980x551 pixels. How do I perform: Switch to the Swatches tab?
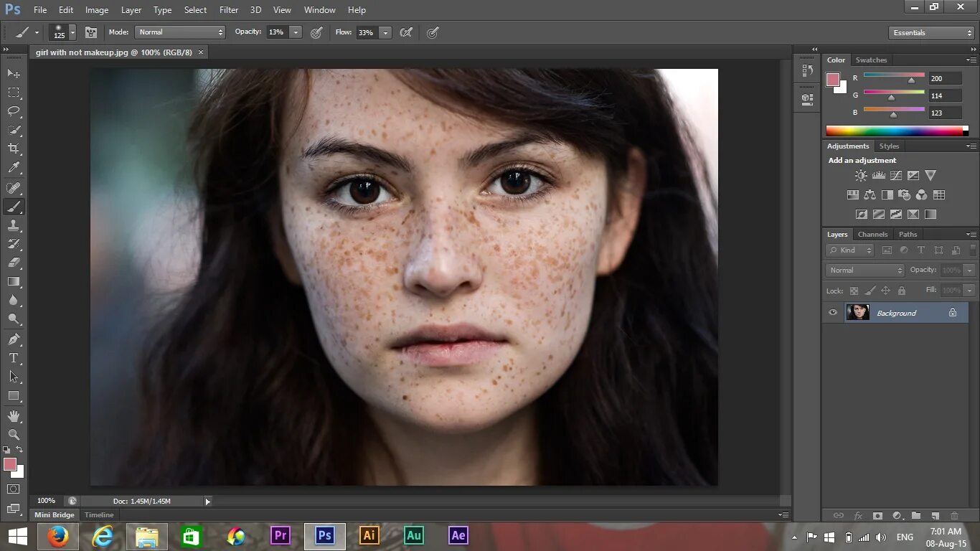point(871,60)
